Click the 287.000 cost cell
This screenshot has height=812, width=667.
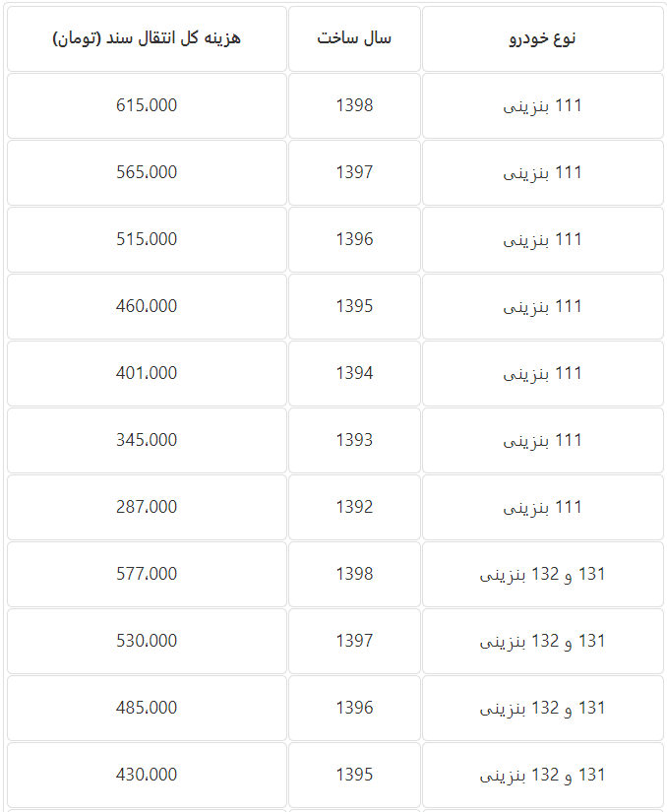point(147,507)
